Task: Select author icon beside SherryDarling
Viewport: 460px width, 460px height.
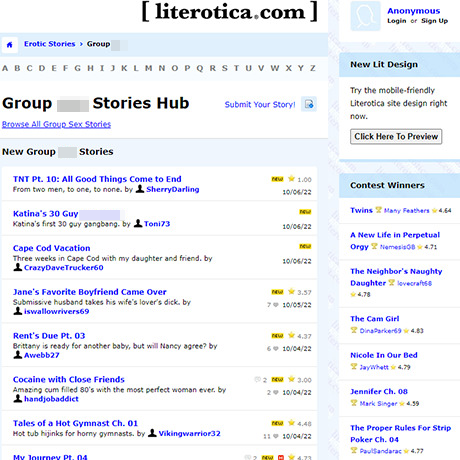Action: point(140,189)
